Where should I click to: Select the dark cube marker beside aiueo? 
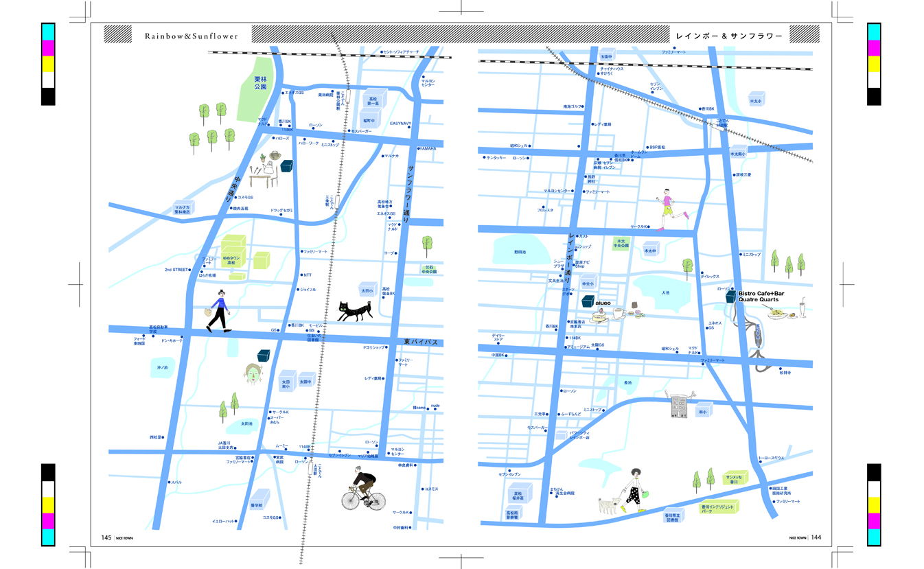pos(588,301)
